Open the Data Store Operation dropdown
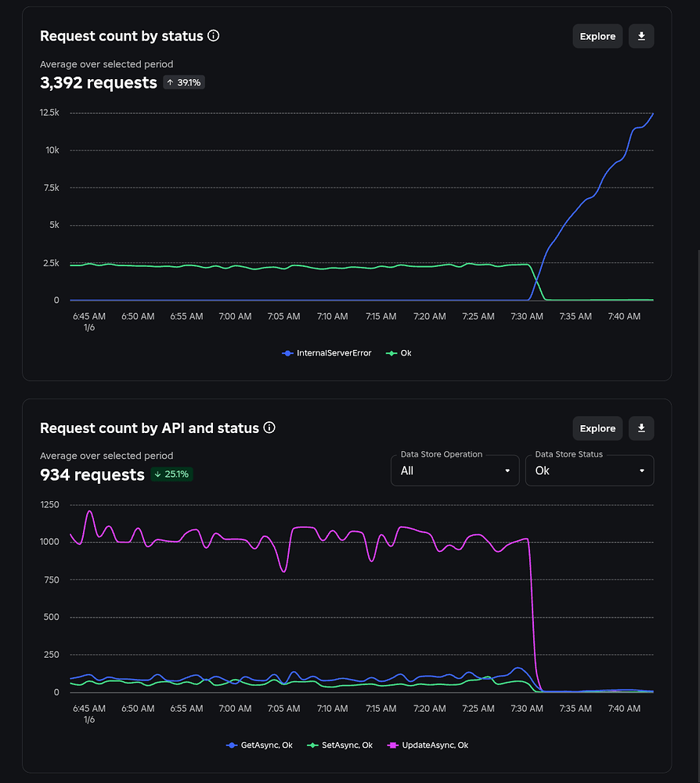 click(x=455, y=471)
